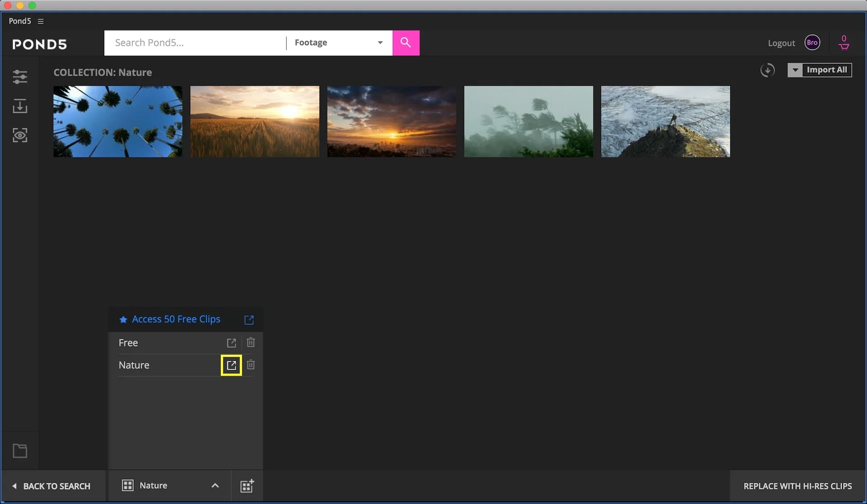Open the downloads icon in left sidebar

(x=20, y=106)
